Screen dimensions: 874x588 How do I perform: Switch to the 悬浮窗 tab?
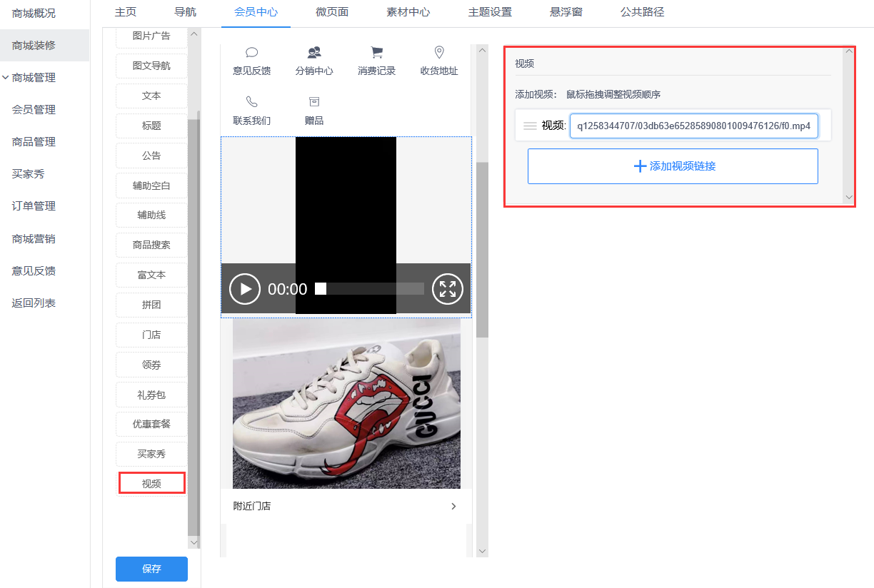(x=566, y=12)
